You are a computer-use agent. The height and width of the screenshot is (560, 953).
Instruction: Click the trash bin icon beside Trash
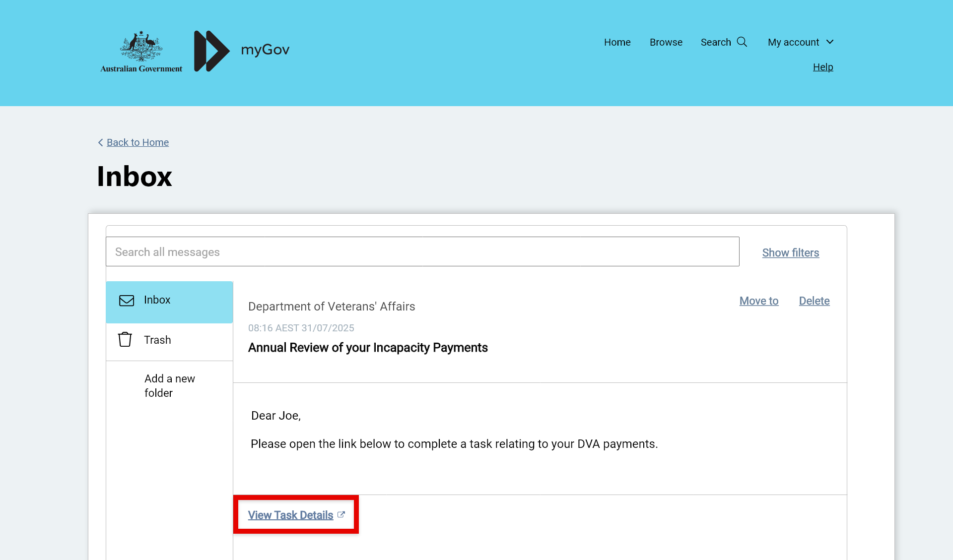point(125,340)
